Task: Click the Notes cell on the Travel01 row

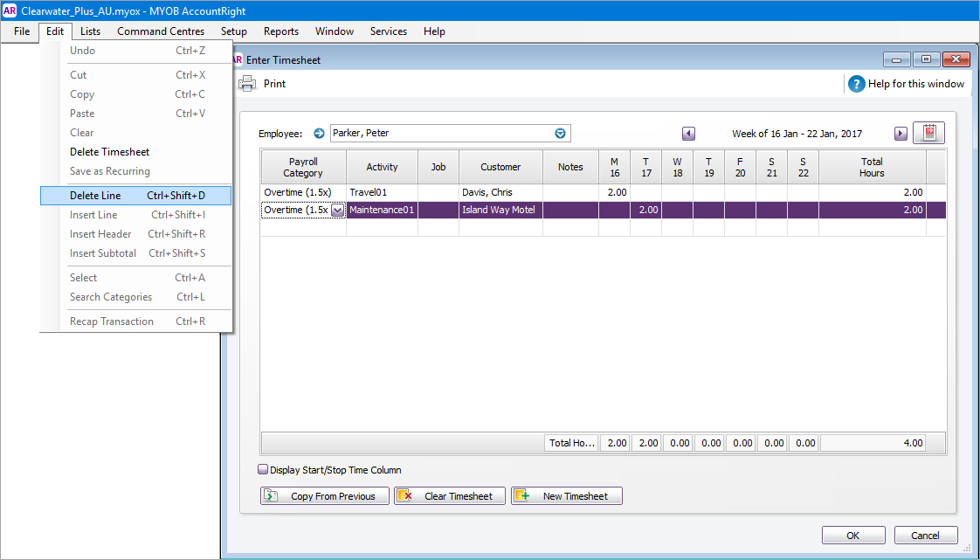Action: pos(570,192)
